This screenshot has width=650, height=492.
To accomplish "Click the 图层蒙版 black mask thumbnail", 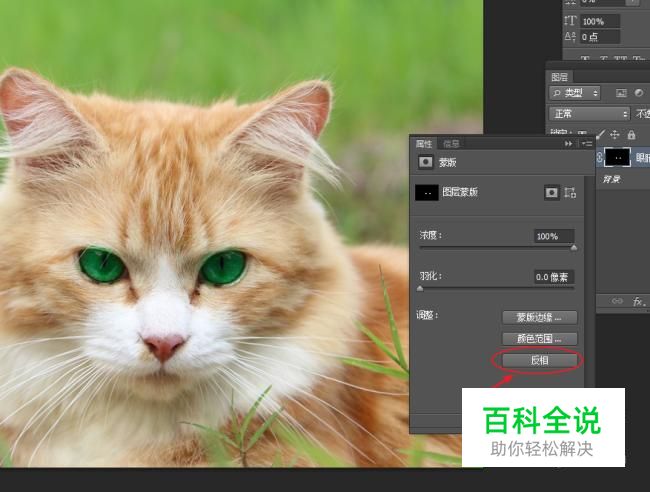I will [427, 193].
